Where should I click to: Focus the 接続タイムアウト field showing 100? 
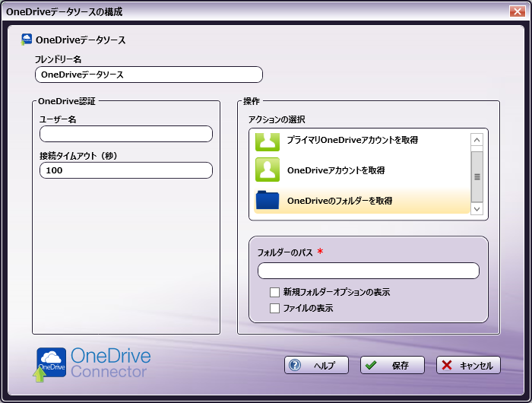pyautogui.click(x=126, y=170)
